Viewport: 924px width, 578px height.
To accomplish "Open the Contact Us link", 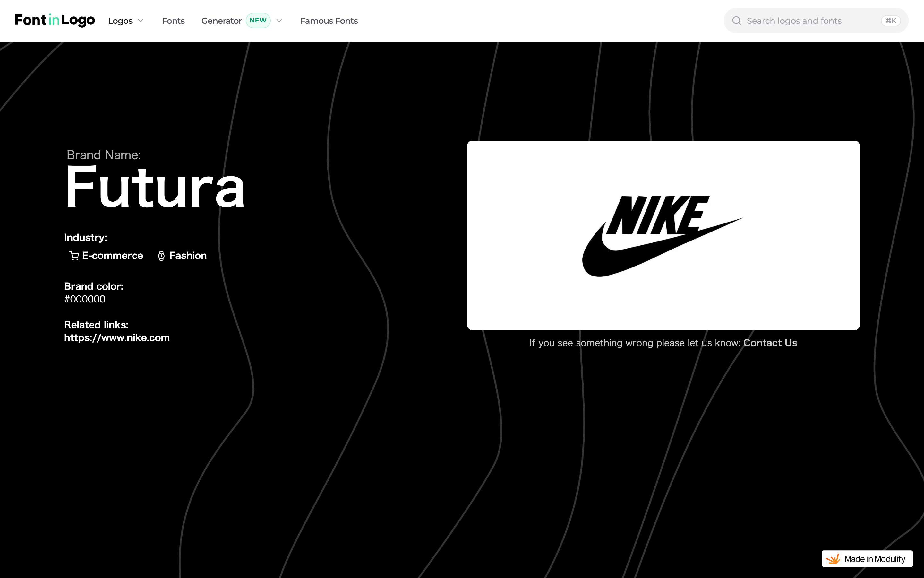I will point(770,343).
